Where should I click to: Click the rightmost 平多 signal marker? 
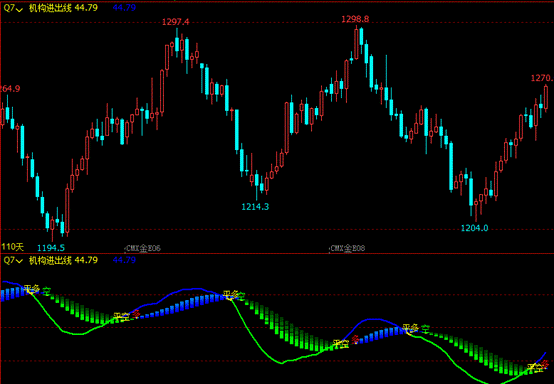411,328
